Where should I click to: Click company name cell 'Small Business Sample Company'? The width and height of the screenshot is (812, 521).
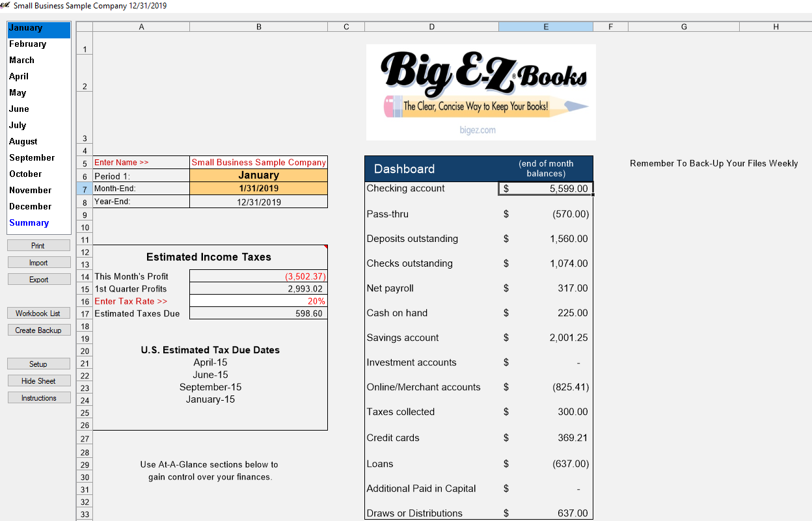coord(259,163)
